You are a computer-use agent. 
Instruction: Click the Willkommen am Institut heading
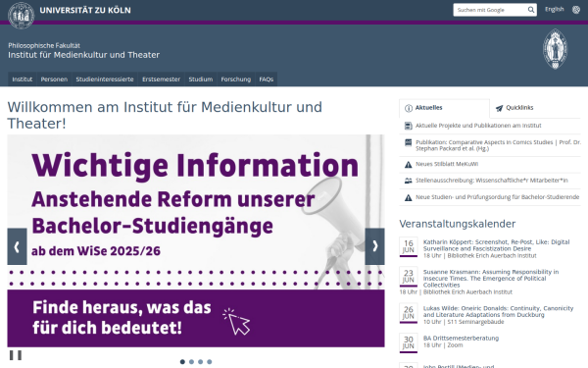coord(165,115)
